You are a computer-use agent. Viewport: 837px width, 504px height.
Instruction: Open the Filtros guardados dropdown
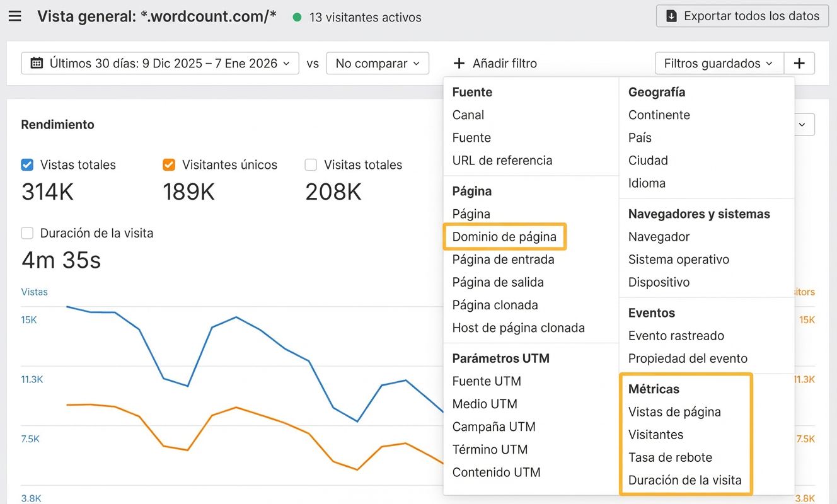[x=719, y=64]
